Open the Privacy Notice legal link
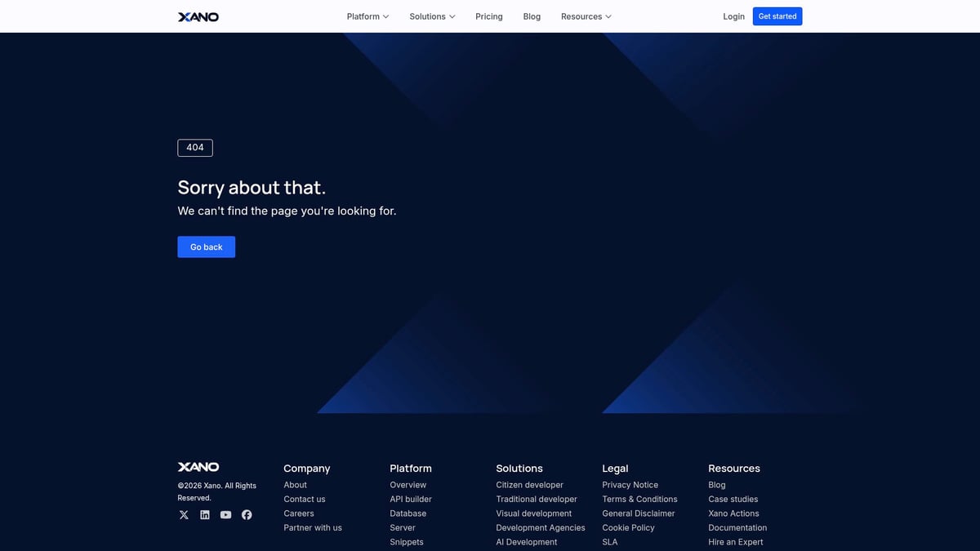The image size is (980, 551). point(630,484)
